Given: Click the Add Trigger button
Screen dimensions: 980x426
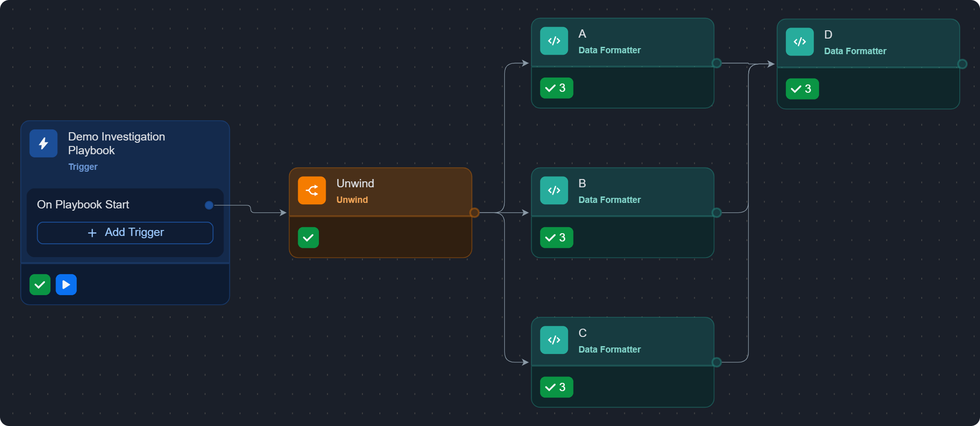Looking at the screenshot, I should pos(125,233).
